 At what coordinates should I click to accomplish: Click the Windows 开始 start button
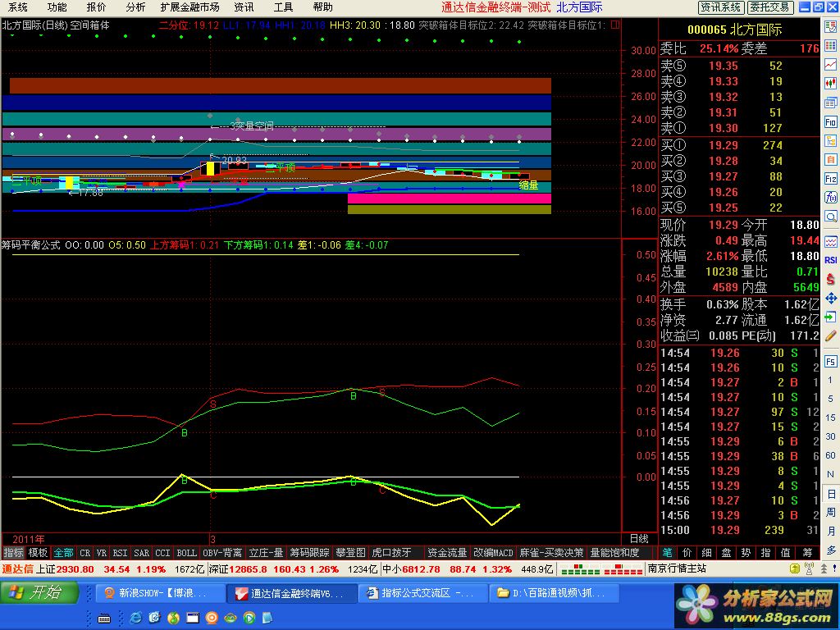click(x=39, y=592)
